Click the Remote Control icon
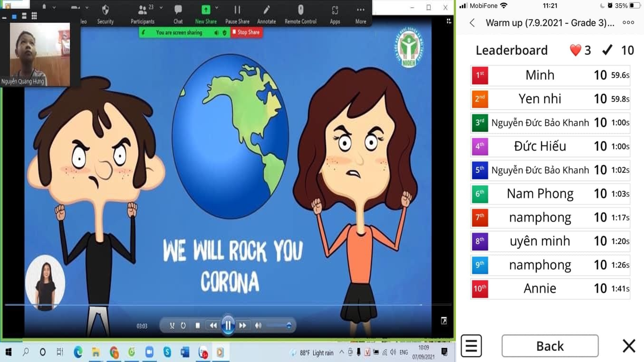The image size is (644, 362). point(300,10)
